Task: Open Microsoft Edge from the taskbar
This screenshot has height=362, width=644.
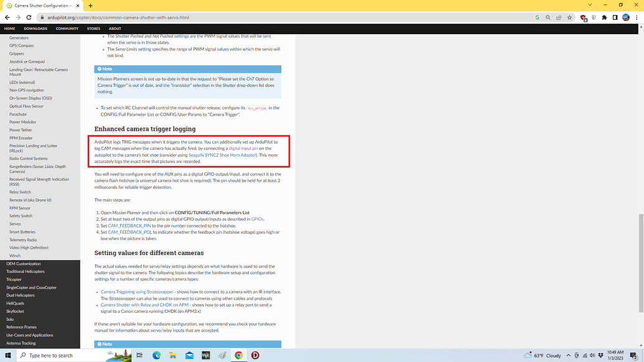Action: tap(157, 355)
